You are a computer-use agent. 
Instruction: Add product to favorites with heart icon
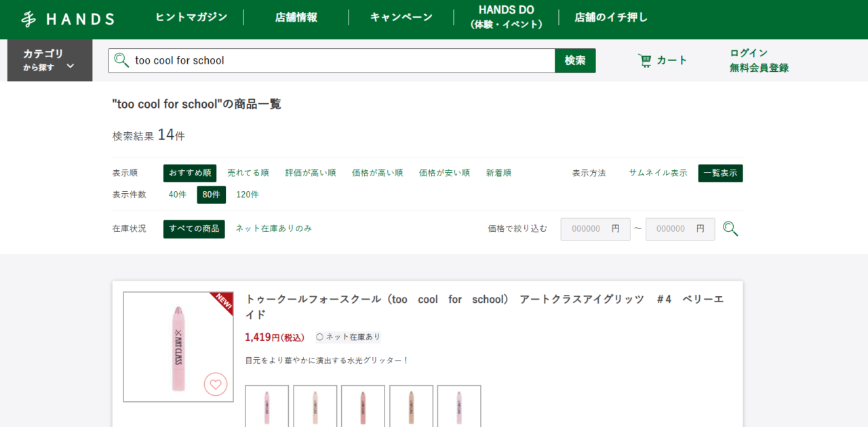(x=216, y=384)
